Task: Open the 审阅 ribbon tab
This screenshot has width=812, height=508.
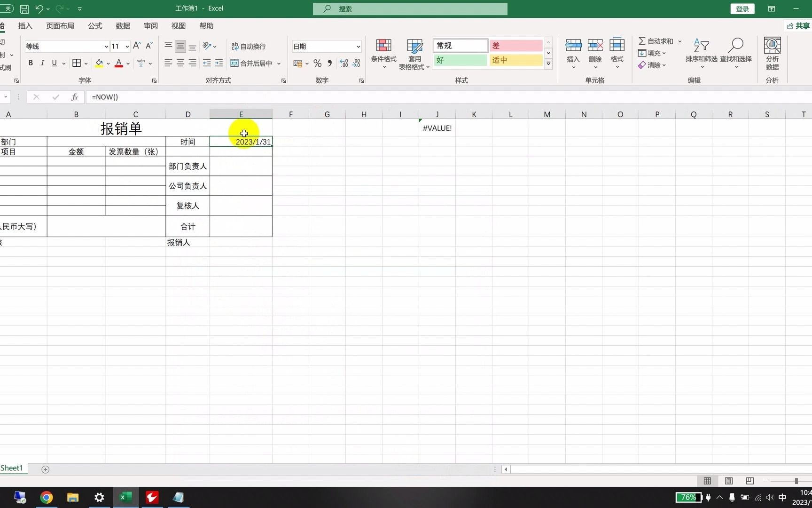Action: pos(151,26)
